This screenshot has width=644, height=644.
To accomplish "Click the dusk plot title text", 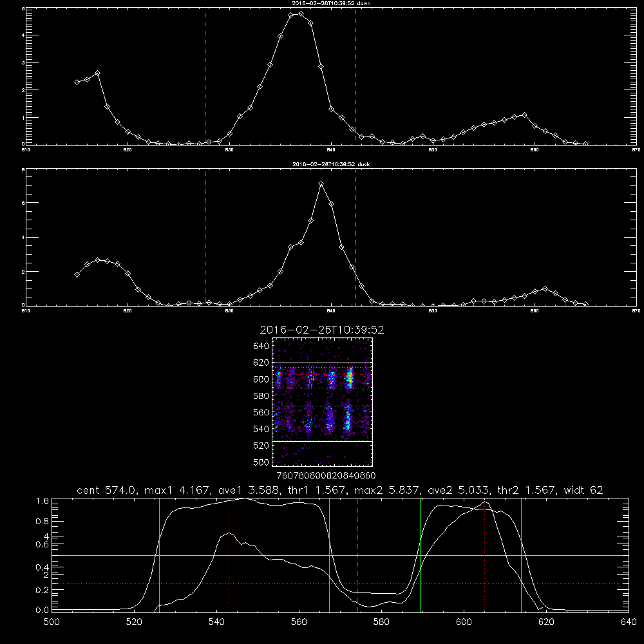I will (x=331, y=164).
